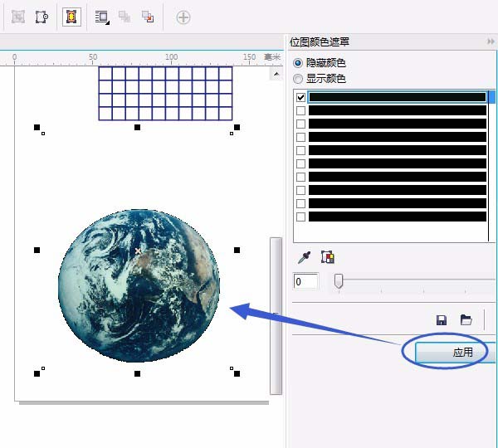Click the eyedropper color selector icon

point(304,257)
